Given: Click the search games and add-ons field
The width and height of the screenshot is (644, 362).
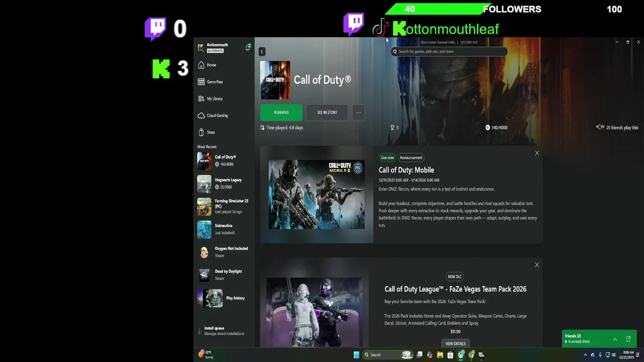Looking at the screenshot, I should [x=449, y=51].
